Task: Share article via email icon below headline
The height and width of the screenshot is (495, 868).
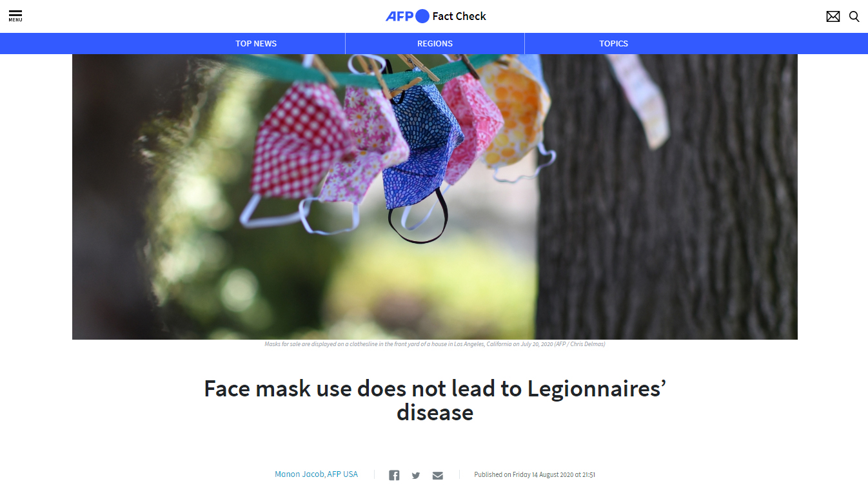Action: coord(438,476)
